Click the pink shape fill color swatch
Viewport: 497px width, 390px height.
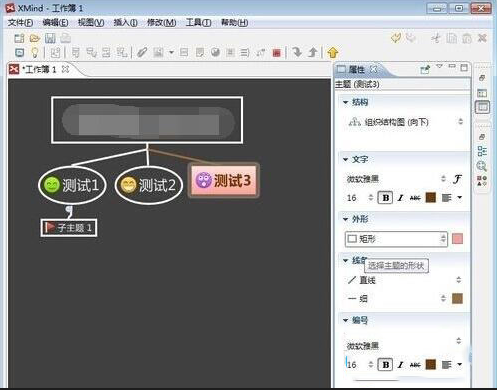[457, 239]
